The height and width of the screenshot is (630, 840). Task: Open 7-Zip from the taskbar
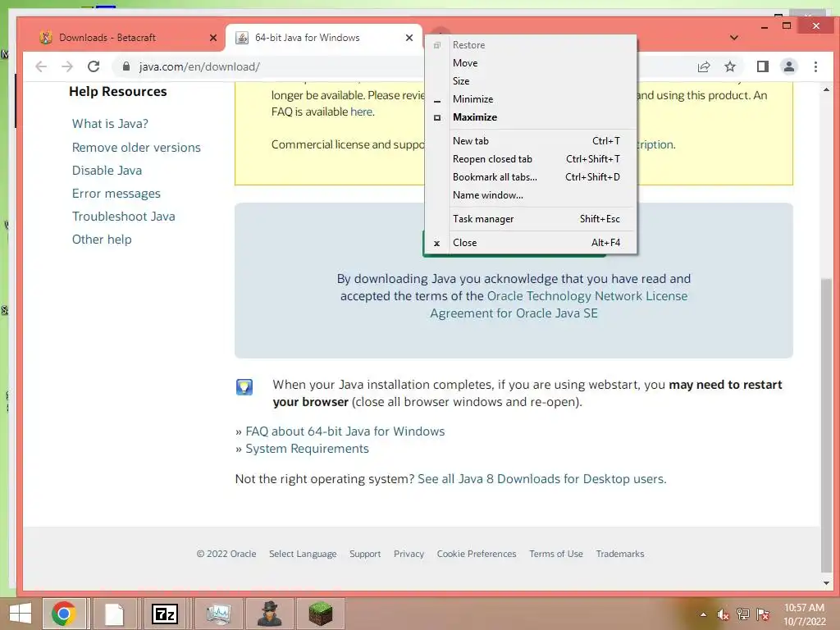click(164, 614)
